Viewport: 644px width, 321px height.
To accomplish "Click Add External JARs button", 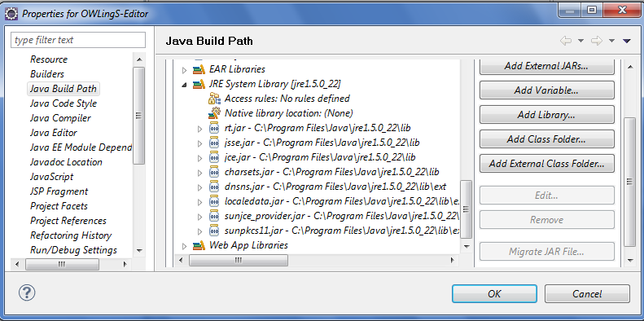I will (x=546, y=66).
